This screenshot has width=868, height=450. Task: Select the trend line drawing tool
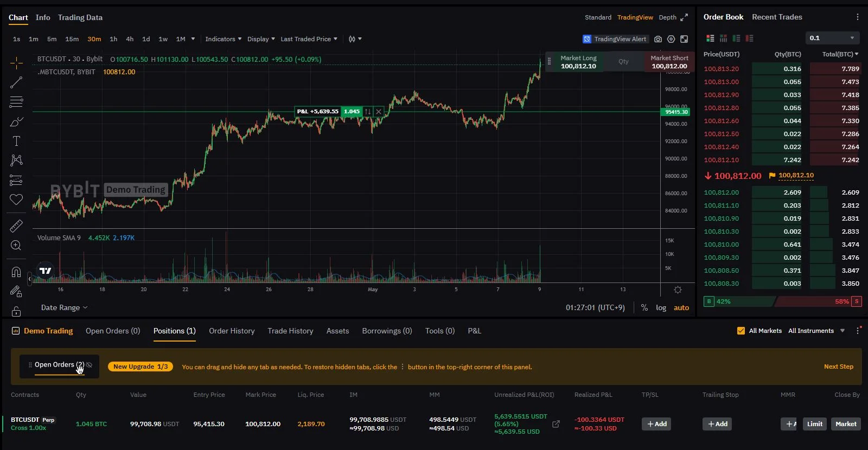[x=16, y=82]
